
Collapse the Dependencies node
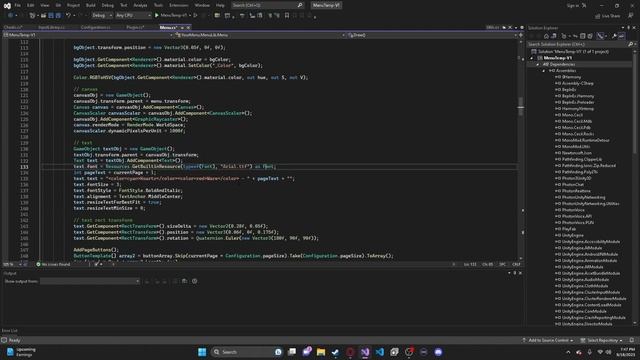(x=538, y=64)
